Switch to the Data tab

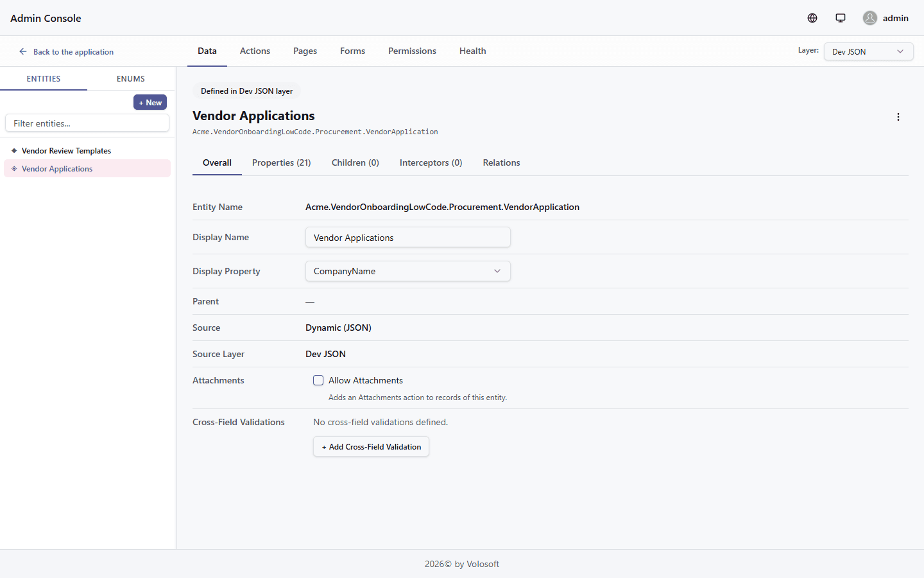[207, 51]
